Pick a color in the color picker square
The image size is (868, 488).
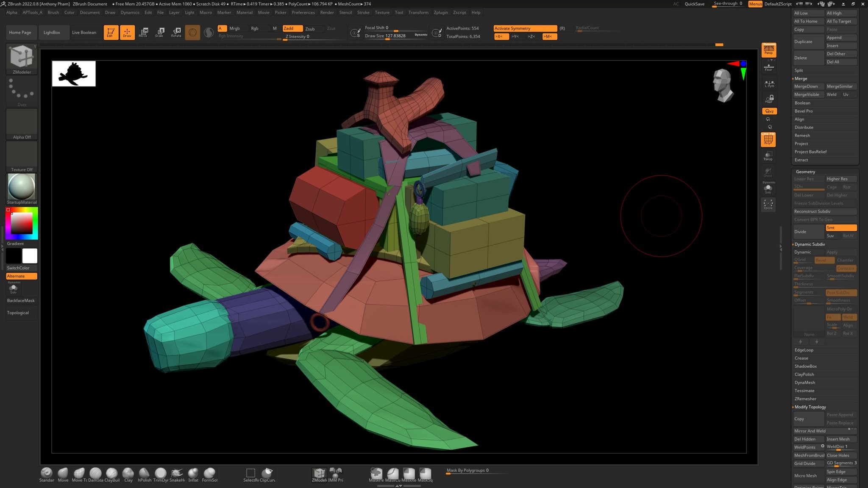coord(22,223)
